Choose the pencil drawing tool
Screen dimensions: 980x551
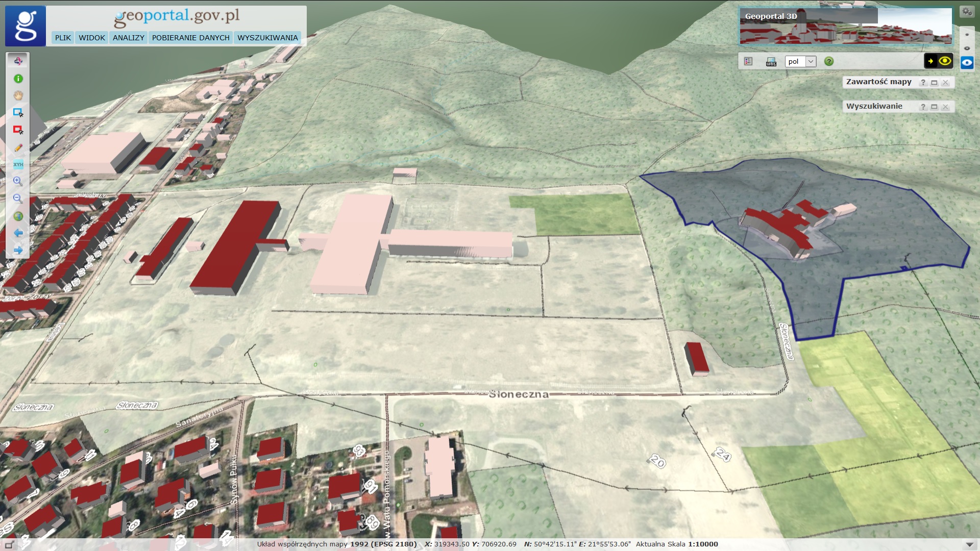point(18,147)
